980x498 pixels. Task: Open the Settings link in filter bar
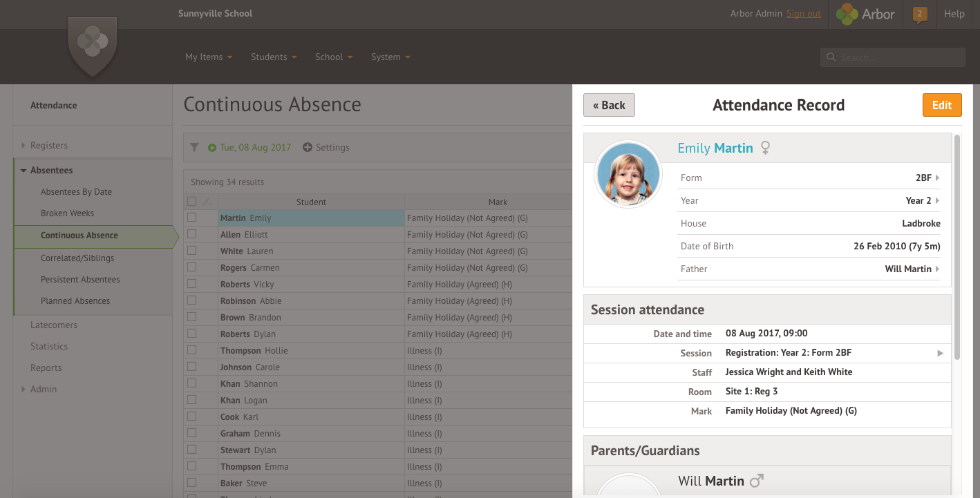[332, 147]
